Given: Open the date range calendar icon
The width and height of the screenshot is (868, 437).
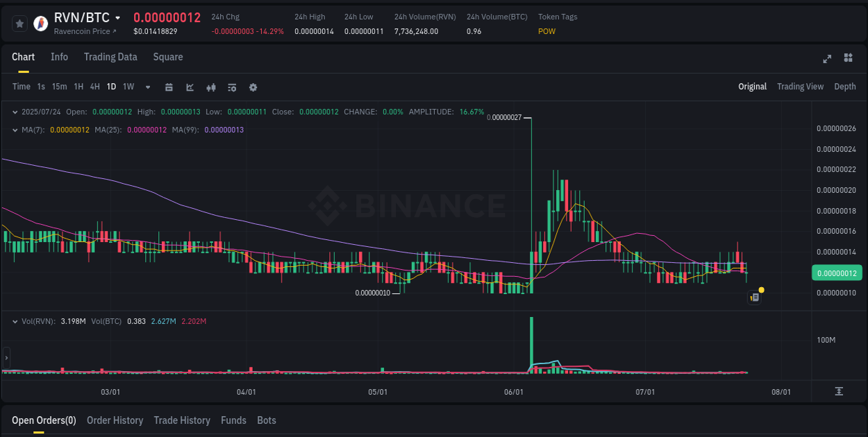Looking at the screenshot, I should pyautogui.click(x=169, y=87).
